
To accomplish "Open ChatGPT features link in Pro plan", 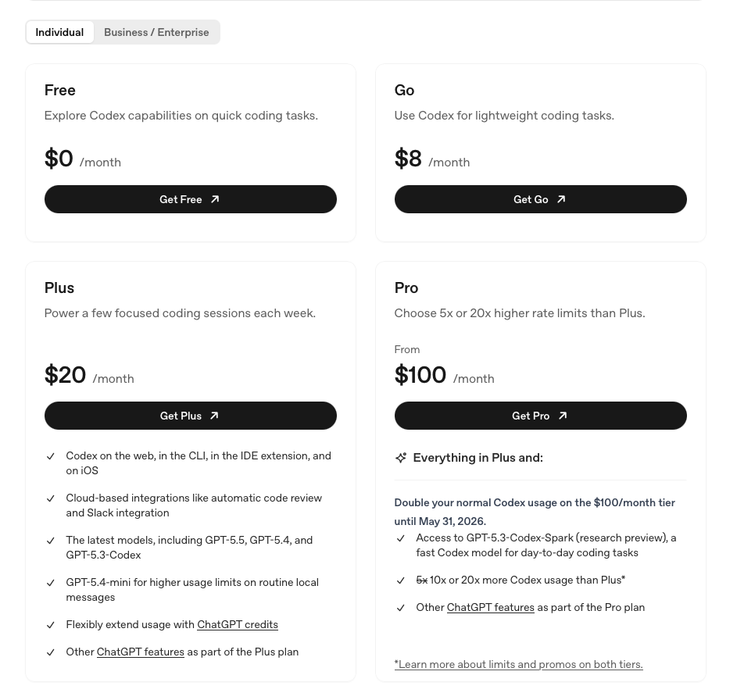I will click(490, 608).
